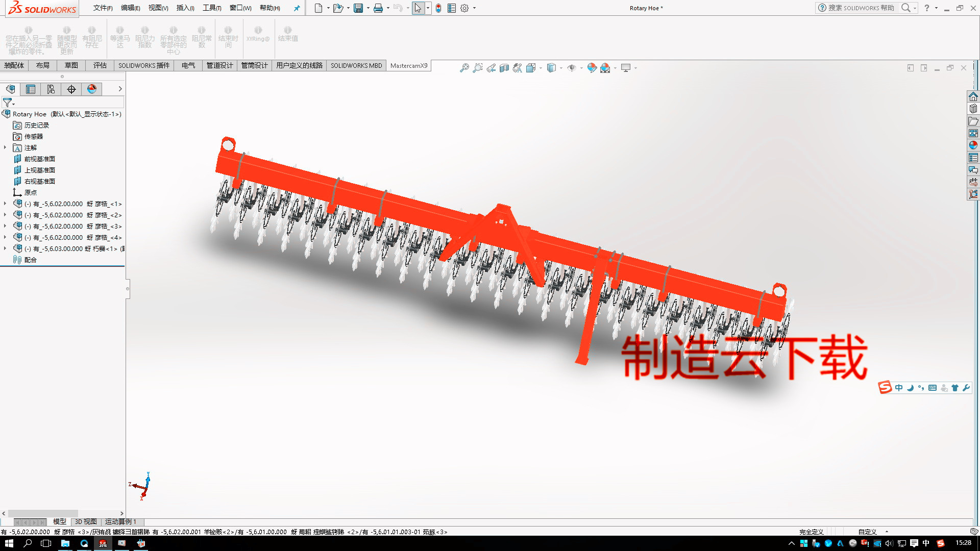980x551 pixels.
Task: Open the DisplayManager colored sphere panel
Action: (91, 89)
